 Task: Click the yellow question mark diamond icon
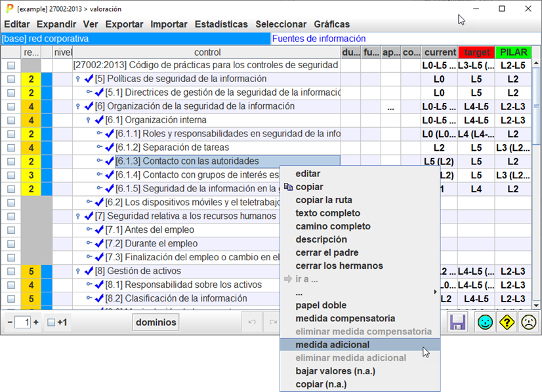click(x=507, y=322)
